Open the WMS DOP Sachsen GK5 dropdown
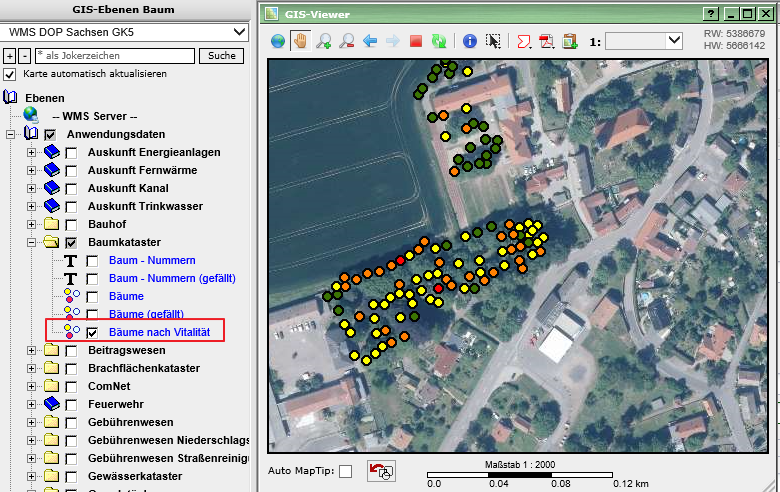Screen dimensions: 780x492 [238, 32]
